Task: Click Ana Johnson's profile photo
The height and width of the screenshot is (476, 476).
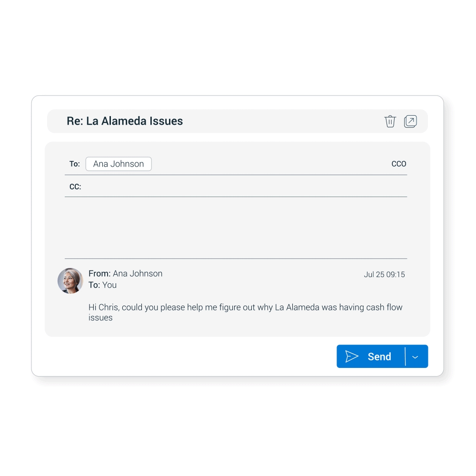Action: tap(70, 280)
